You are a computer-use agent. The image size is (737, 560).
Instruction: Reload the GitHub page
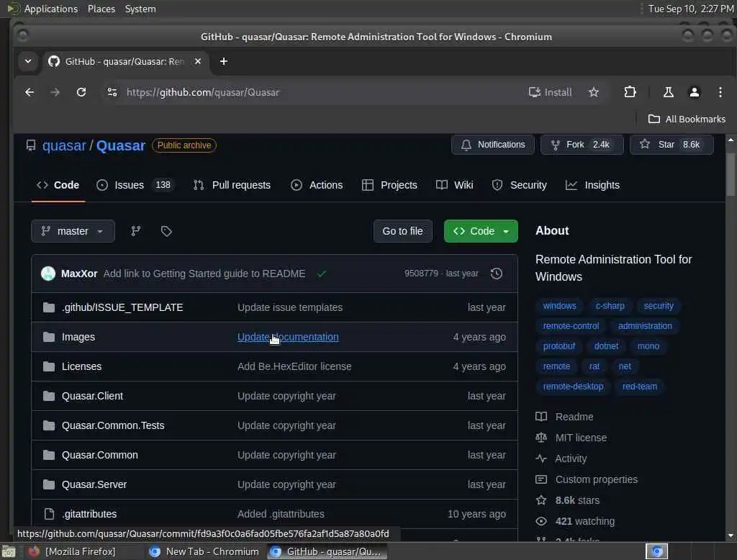(81, 92)
